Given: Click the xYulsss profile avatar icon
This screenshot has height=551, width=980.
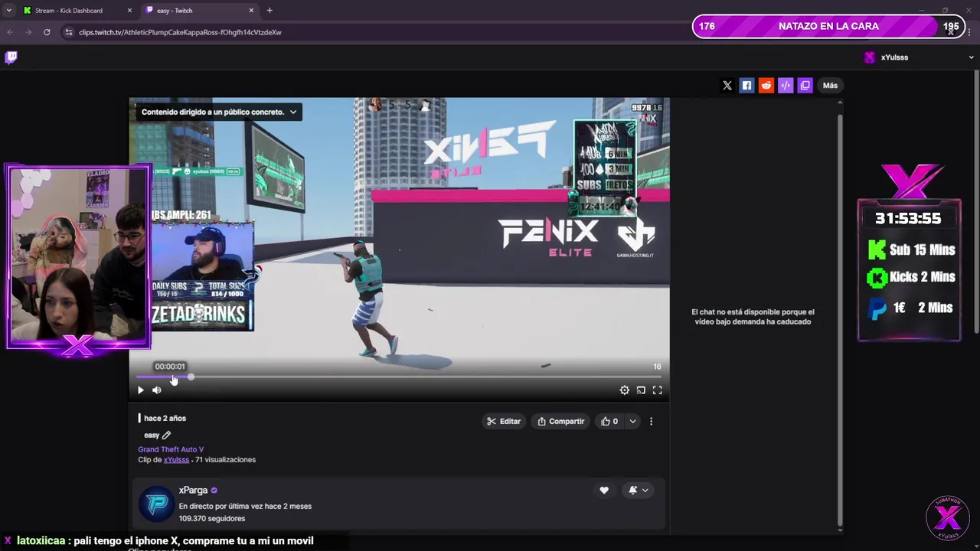Looking at the screenshot, I should [869, 57].
